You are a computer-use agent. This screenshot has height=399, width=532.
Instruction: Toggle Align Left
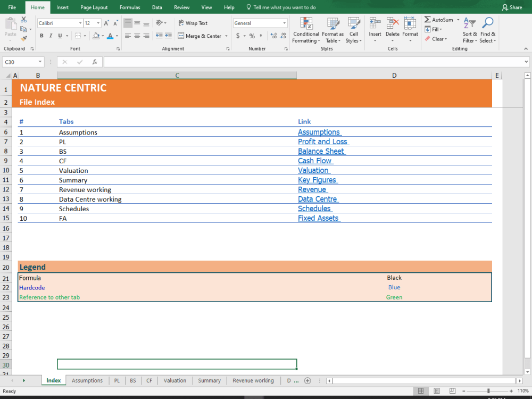click(x=128, y=36)
